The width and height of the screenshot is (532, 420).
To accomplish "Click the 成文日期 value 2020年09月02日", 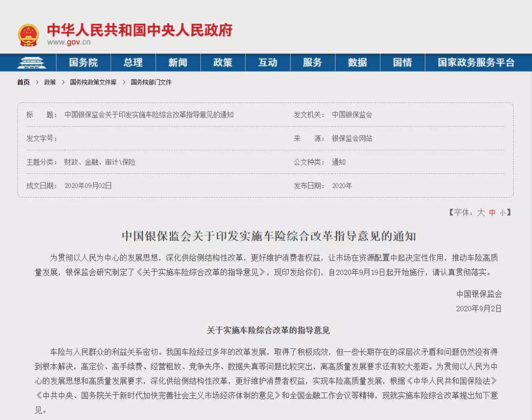I will (x=88, y=186).
